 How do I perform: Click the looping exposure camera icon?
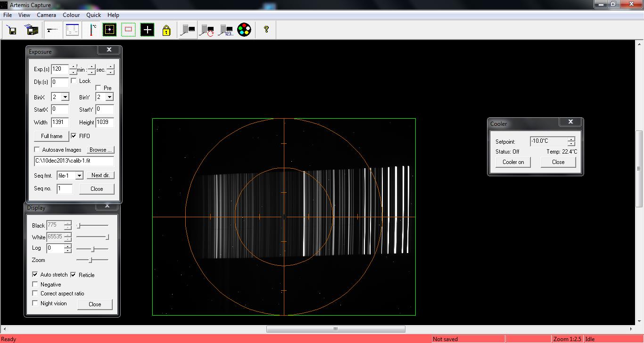pyautogui.click(x=207, y=30)
